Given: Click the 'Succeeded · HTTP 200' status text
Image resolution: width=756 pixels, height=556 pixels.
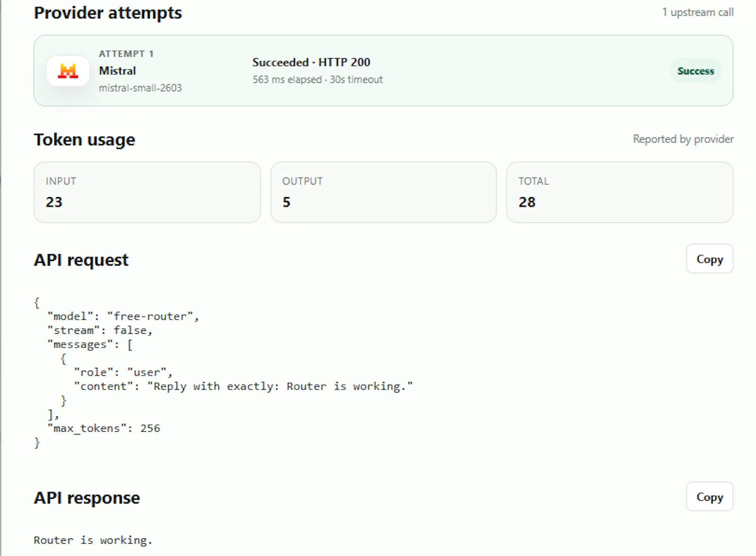Looking at the screenshot, I should pos(311,62).
